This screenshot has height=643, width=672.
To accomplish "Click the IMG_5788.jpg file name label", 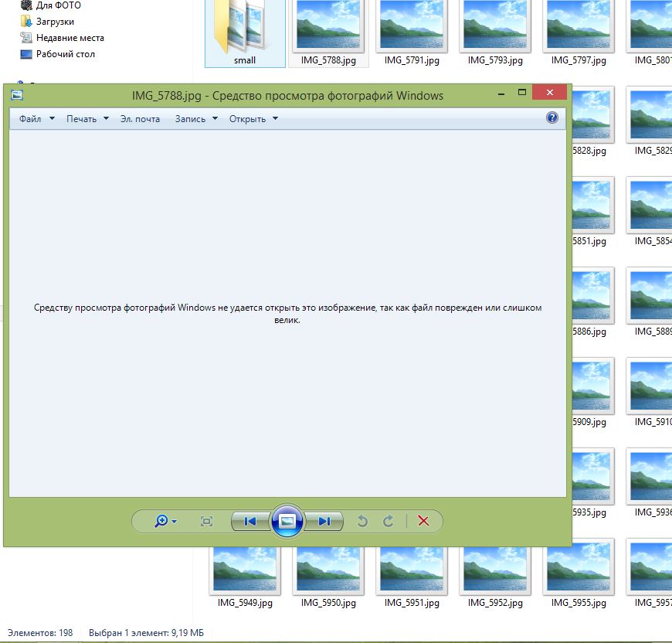I will click(x=328, y=60).
